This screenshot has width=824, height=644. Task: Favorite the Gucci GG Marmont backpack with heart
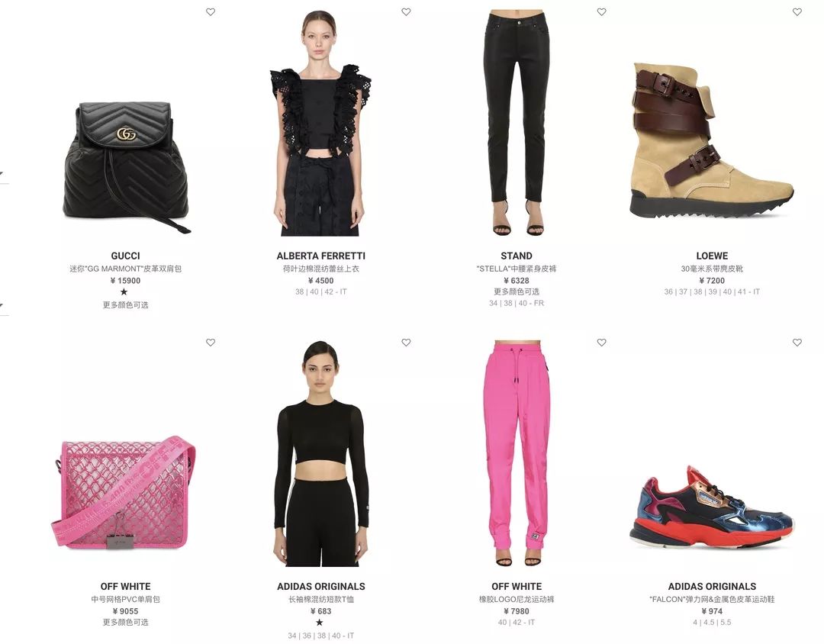tap(211, 11)
